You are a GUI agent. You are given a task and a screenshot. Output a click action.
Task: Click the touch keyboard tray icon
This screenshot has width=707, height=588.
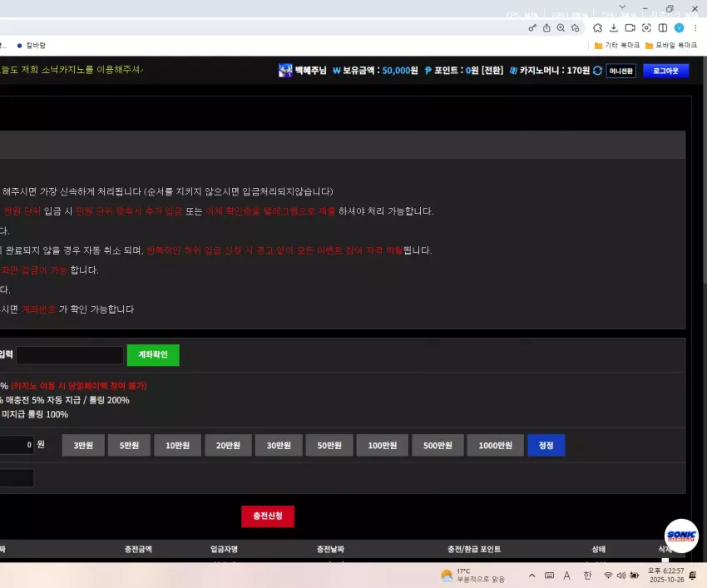pos(549,576)
